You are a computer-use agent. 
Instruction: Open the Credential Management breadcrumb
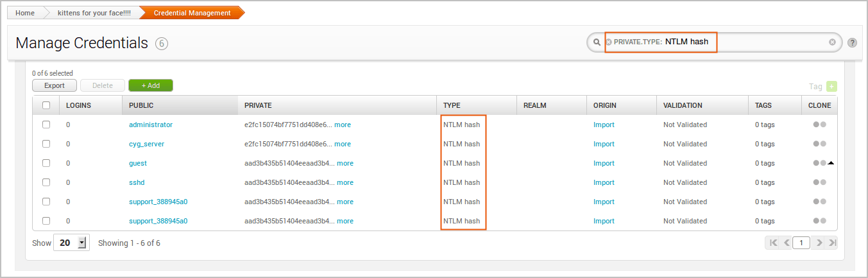[192, 13]
